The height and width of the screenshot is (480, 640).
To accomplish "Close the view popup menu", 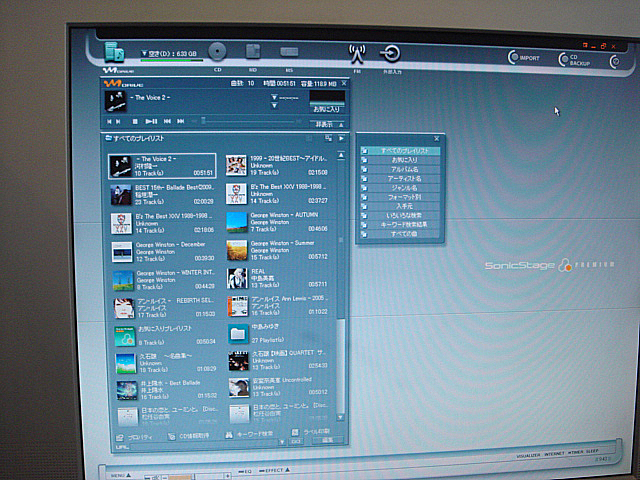I will click(x=436, y=139).
